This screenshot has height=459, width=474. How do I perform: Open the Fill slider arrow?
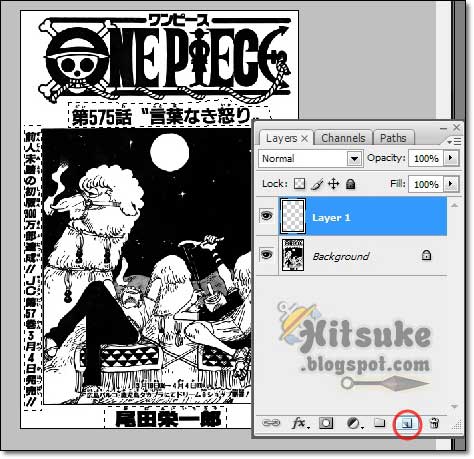coord(451,184)
